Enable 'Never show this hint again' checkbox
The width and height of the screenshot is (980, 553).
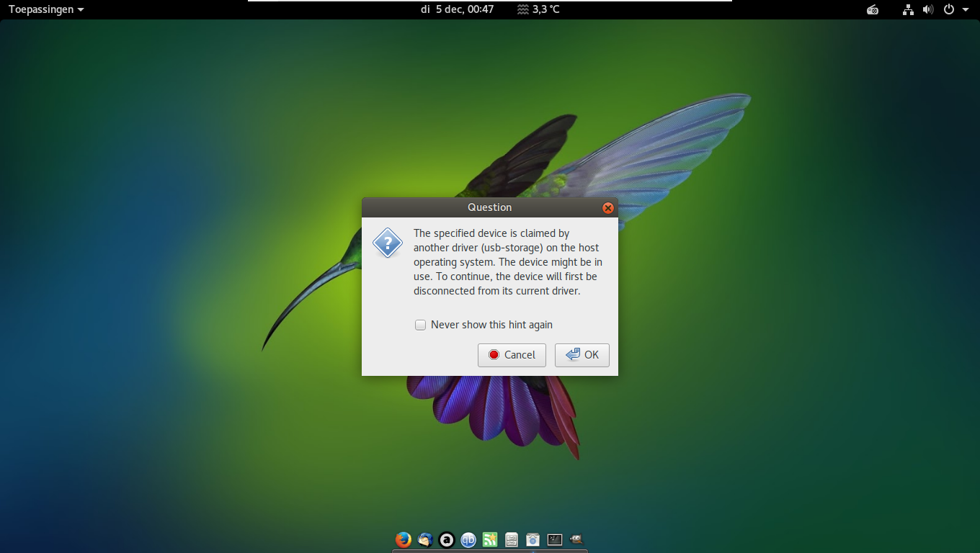click(x=421, y=325)
